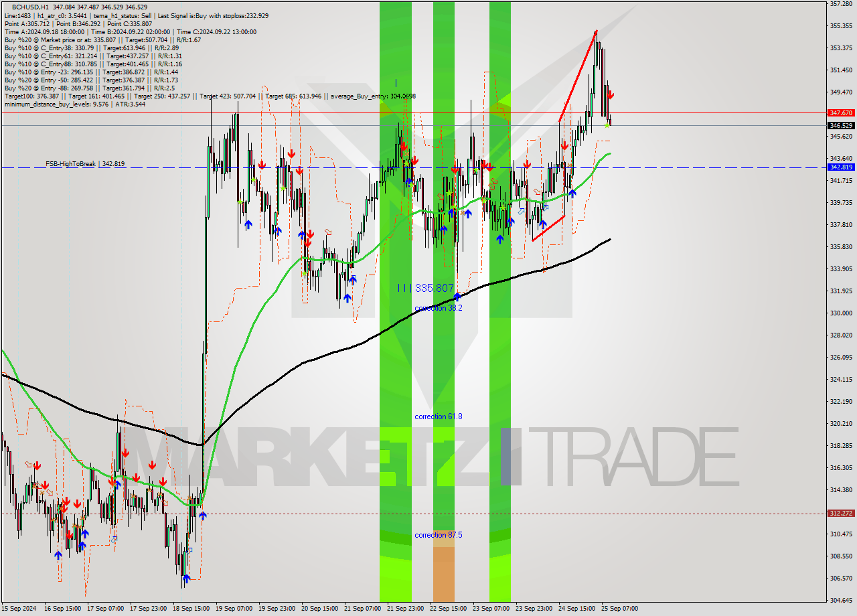Click the 'Buy %20 @ Entry -88: 269.758' line
The height and width of the screenshot is (616, 857).
(x=89, y=88)
